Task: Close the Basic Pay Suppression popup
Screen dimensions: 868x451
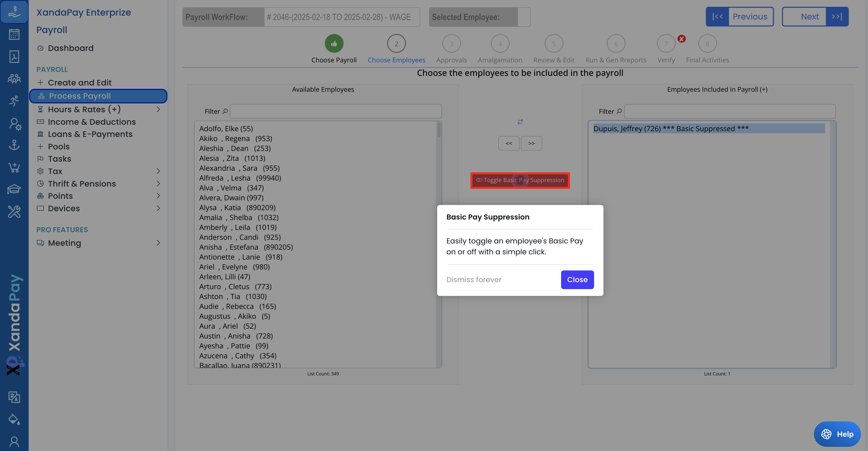Action: (x=577, y=280)
